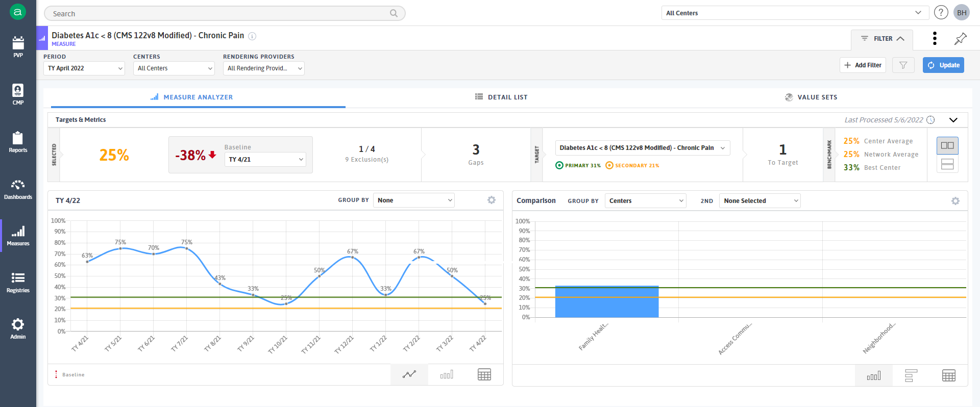Show Comparison as vertical bar chart
Image resolution: width=980 pixels, height=407 pixels.
[x=874, y=376]
